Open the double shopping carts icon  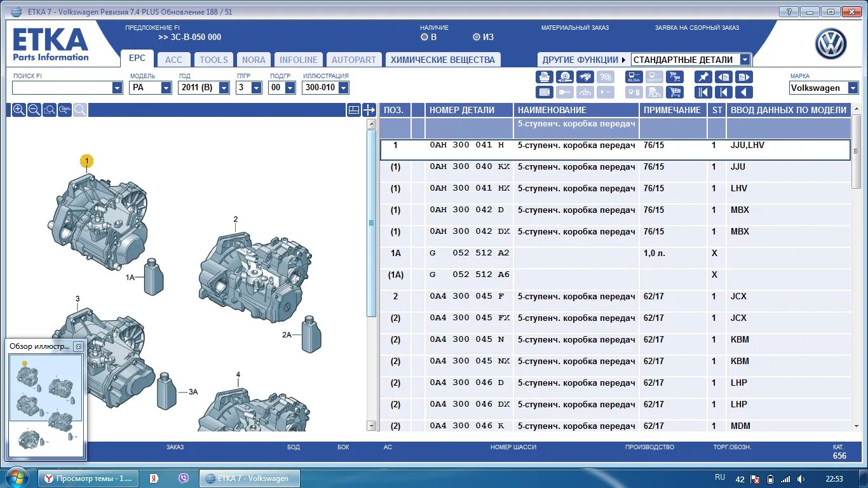[x=674, y=77]
